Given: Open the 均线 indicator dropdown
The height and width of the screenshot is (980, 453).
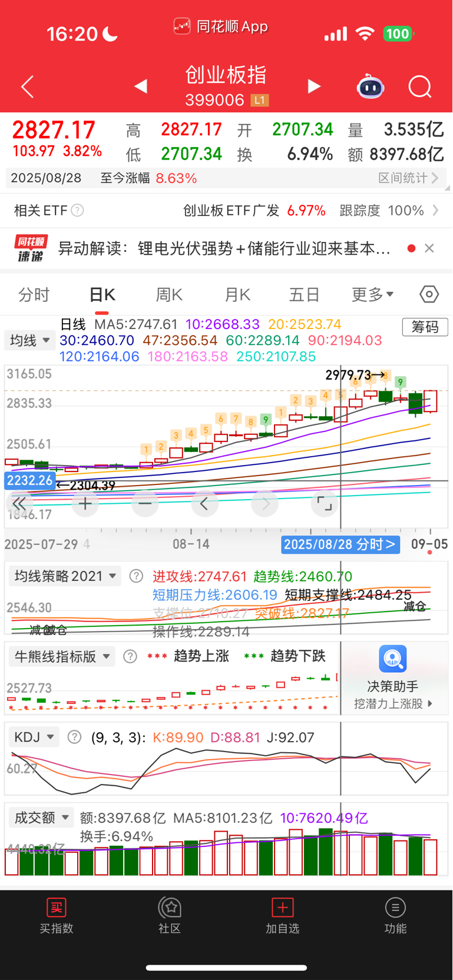Looking at the screenshot, I should 30,340.
